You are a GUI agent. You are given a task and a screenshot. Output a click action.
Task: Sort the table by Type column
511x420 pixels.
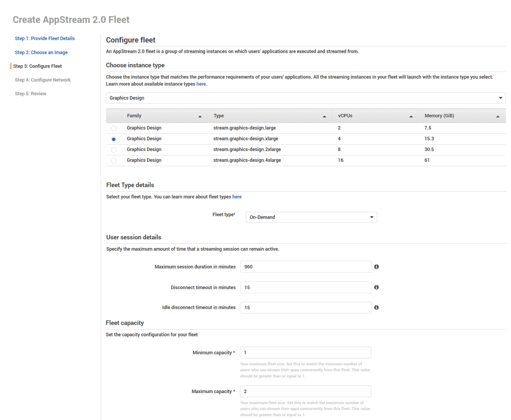324,116
